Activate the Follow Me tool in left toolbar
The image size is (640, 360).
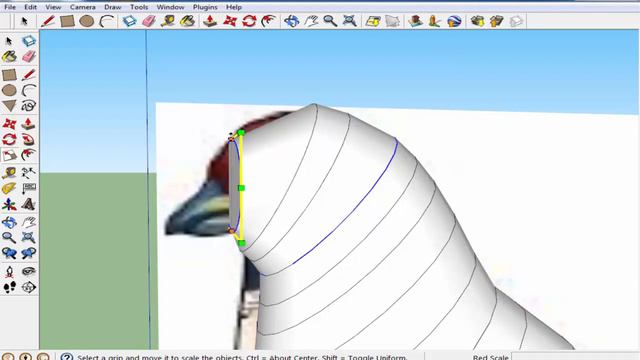coord(29,140)
